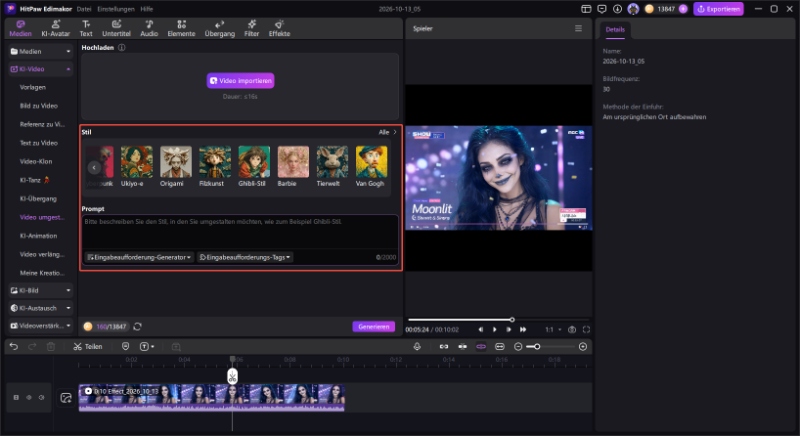Open the Eingabeaufforderung-Generator dropdown

(139, 258)
